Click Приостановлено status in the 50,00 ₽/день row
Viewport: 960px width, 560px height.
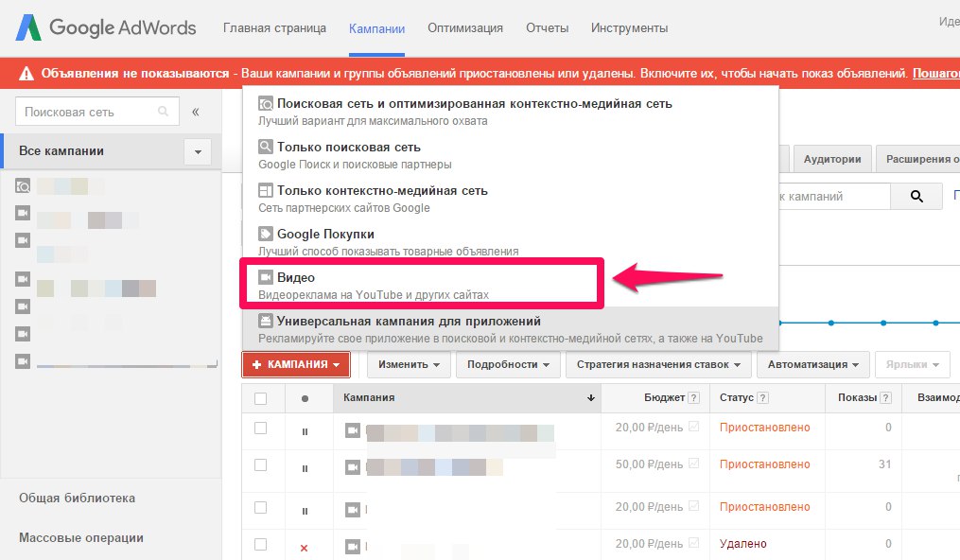pos(765,464)
